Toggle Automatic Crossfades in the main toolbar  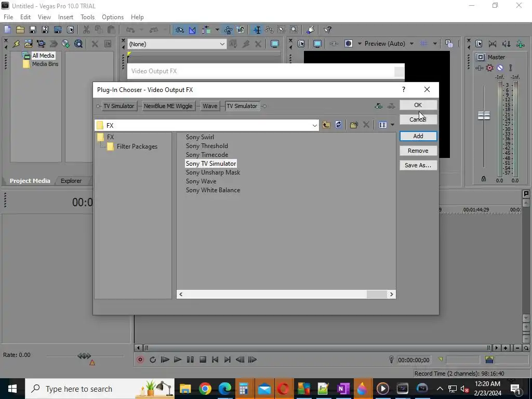[x=192, y=30]
